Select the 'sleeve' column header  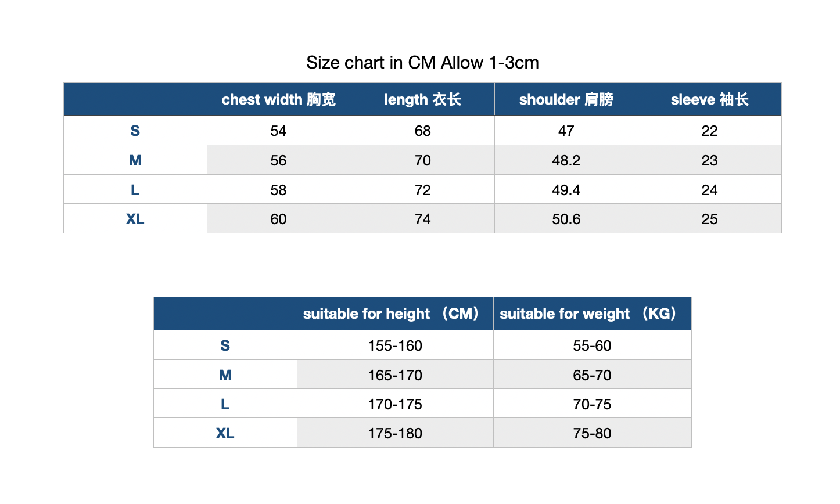tap(710, 99)
